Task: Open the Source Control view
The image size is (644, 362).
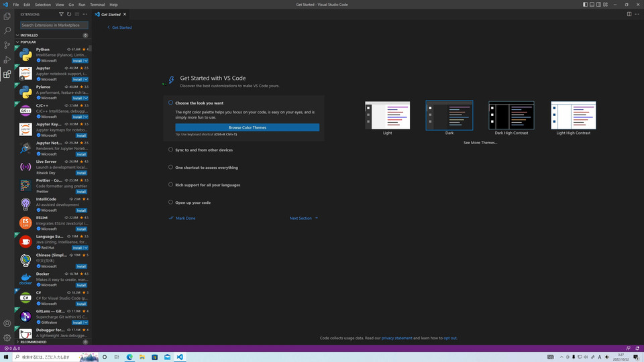Action: click(x=7, y=45)
